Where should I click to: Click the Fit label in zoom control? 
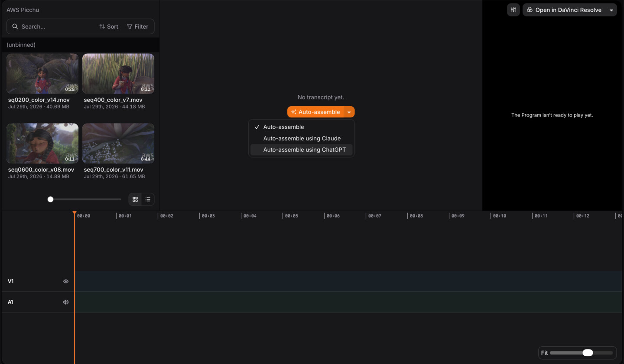pyautogui.click(x=544, y=353)
